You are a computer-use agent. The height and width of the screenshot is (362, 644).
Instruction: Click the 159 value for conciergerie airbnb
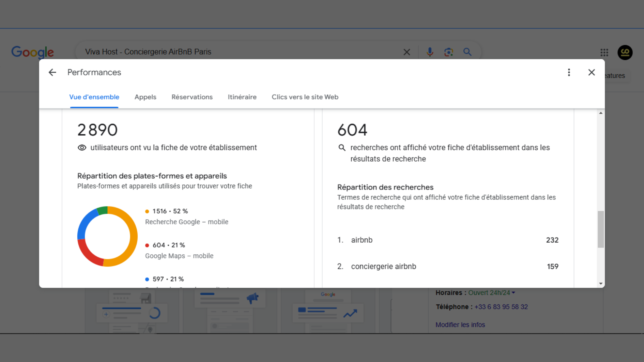tap(553, 267)
